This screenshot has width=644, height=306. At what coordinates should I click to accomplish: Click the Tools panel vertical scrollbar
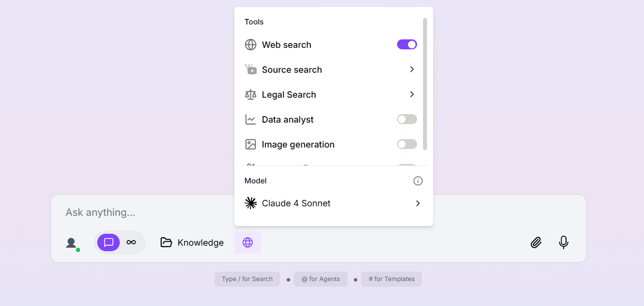tap(425, 84)
